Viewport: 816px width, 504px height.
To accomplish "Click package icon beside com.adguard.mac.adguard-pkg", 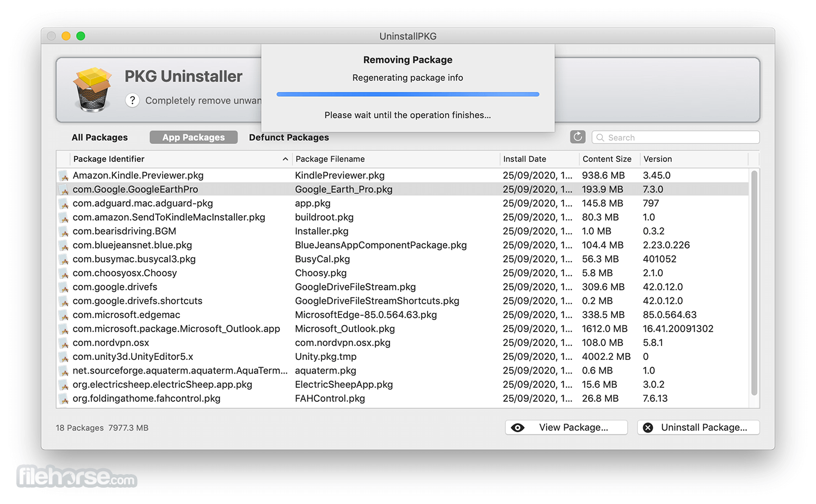I will coord(64,203).
